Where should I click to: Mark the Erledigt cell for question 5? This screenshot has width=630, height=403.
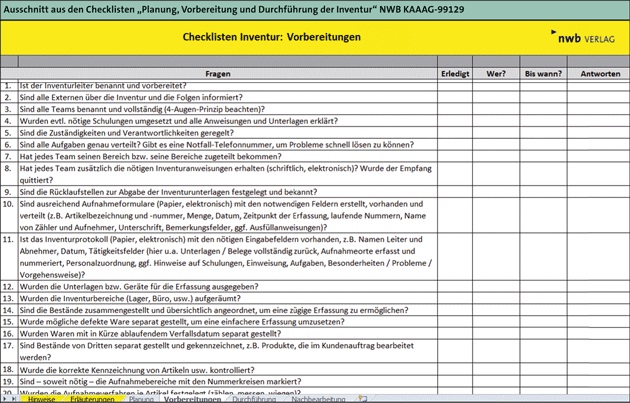[x=454, y=132]
